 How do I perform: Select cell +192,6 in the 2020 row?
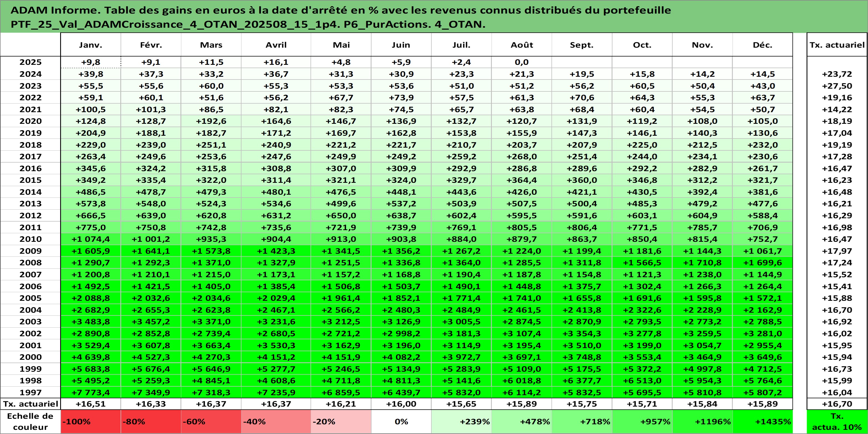211,121
